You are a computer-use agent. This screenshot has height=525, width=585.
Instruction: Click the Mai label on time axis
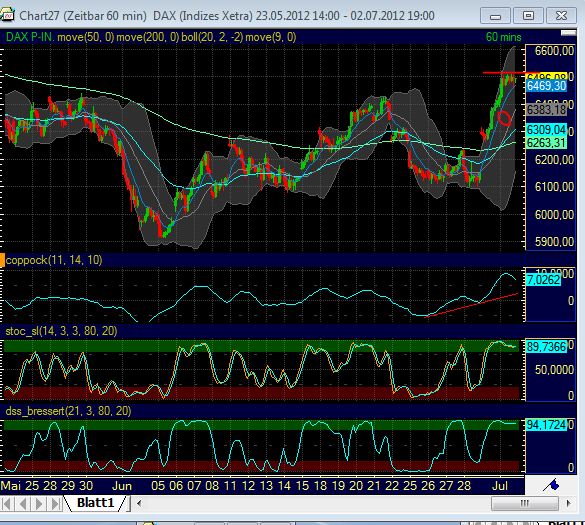coord(11,486)
